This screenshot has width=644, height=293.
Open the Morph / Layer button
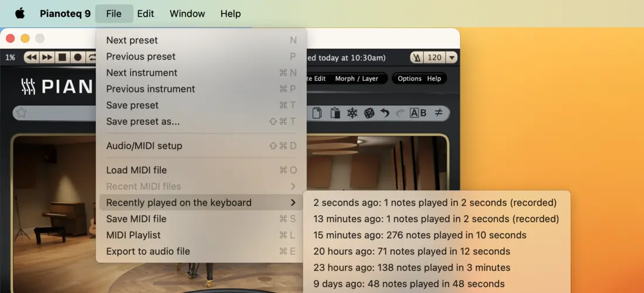(x=357, y=79)
